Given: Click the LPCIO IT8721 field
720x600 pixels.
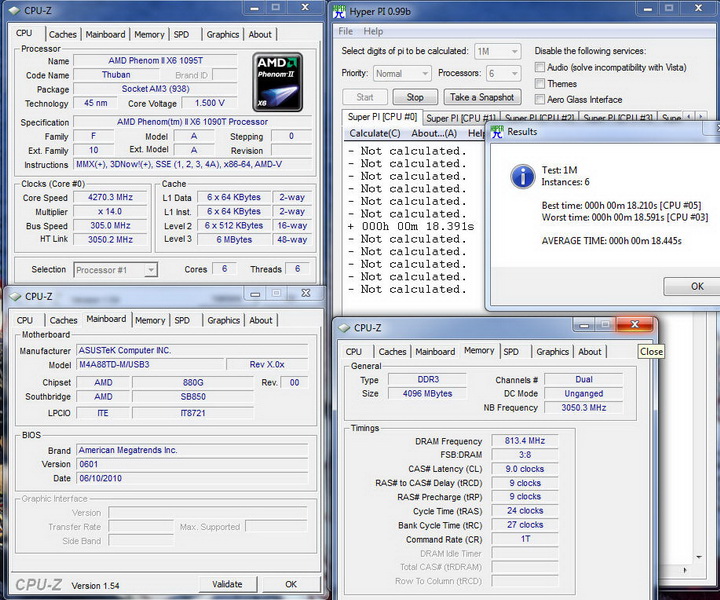Looking at the screenshot, I should (x=193, y=413).
